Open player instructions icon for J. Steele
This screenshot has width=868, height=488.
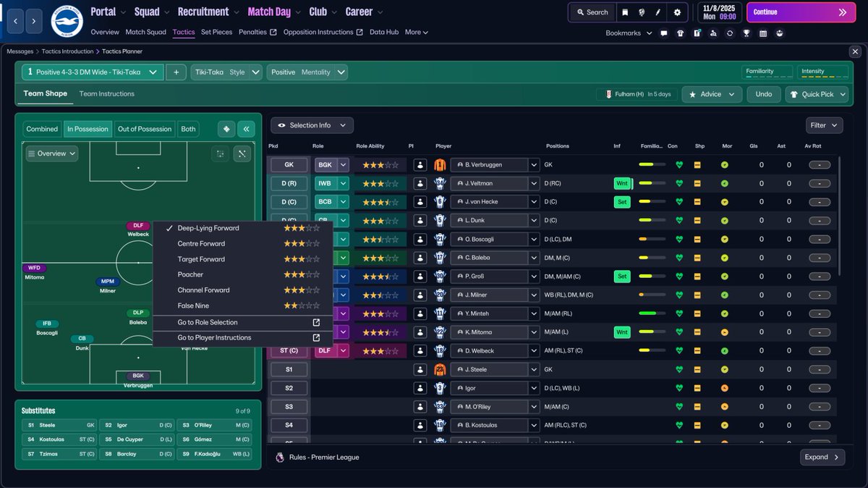tap(420, 369)
